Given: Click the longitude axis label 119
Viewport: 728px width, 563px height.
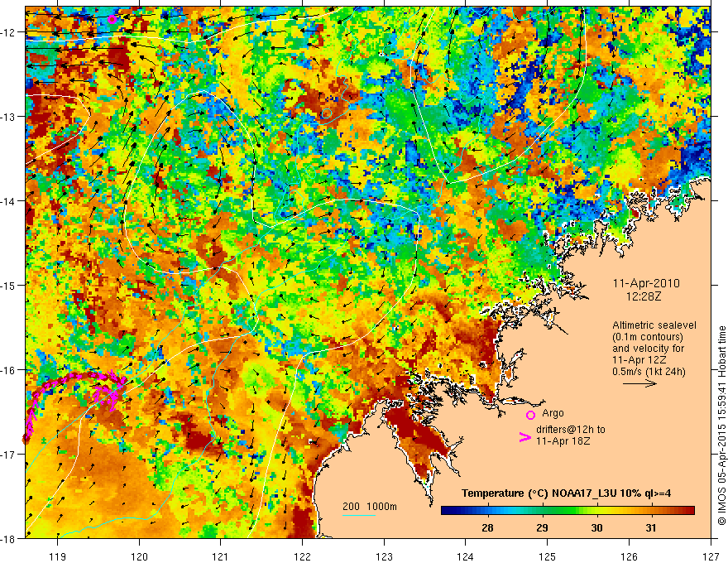Looking at the screenshot, I should pyautogui.click(x=58, y=556).
